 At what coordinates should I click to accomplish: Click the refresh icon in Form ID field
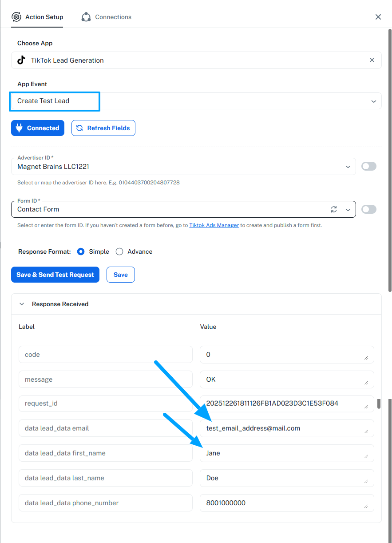click(334, 209)
